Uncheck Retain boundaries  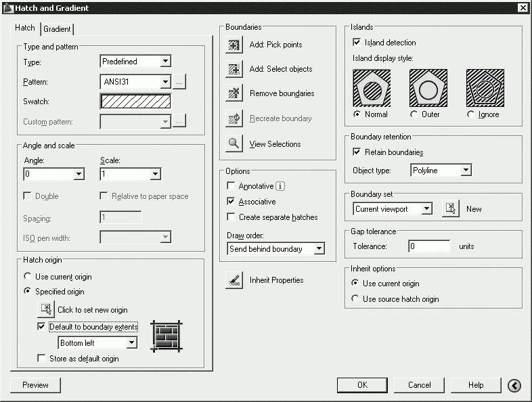(357, 152)
